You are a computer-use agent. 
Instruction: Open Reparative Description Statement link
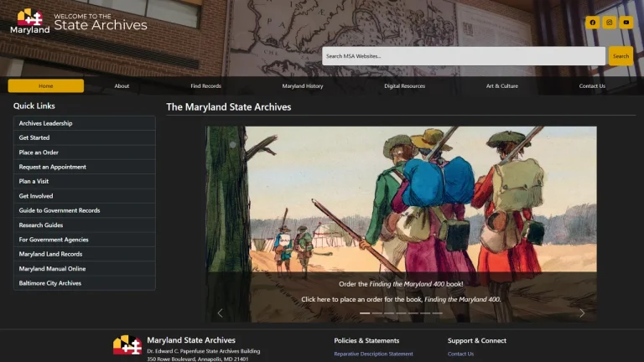[373, 354]
